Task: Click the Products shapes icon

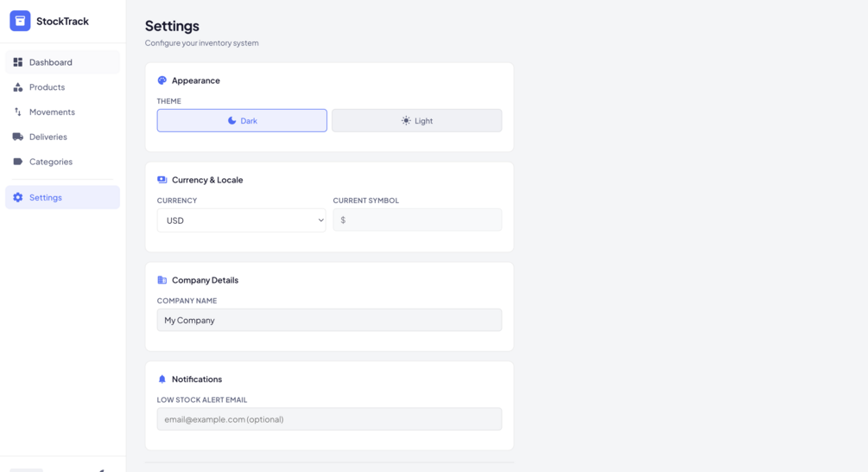Action: coord(18,87)
